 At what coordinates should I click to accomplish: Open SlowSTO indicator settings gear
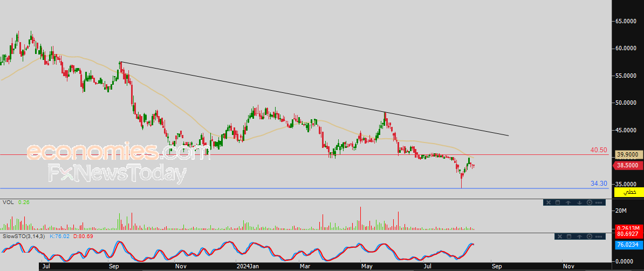tap(590, 236)
